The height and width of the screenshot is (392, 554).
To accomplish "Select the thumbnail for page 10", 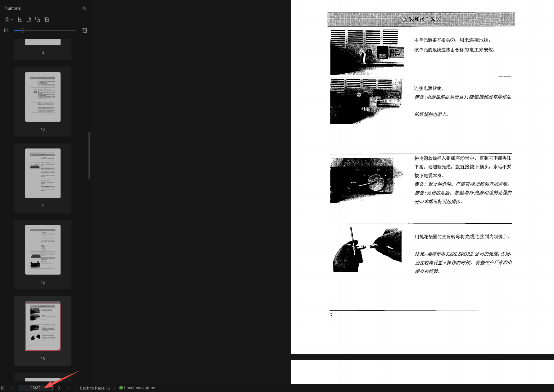I will (43, 97).
